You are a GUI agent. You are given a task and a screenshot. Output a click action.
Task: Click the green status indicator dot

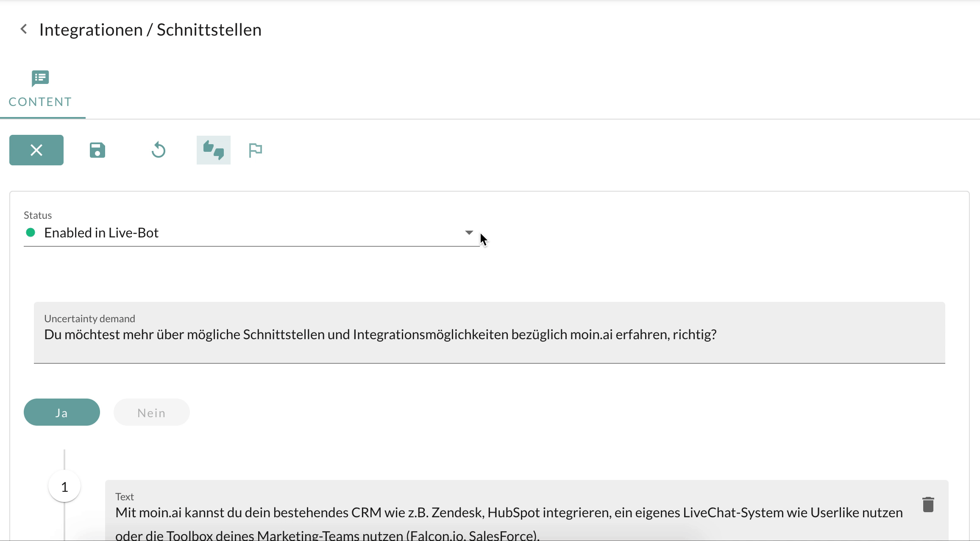tap(31, 232)
